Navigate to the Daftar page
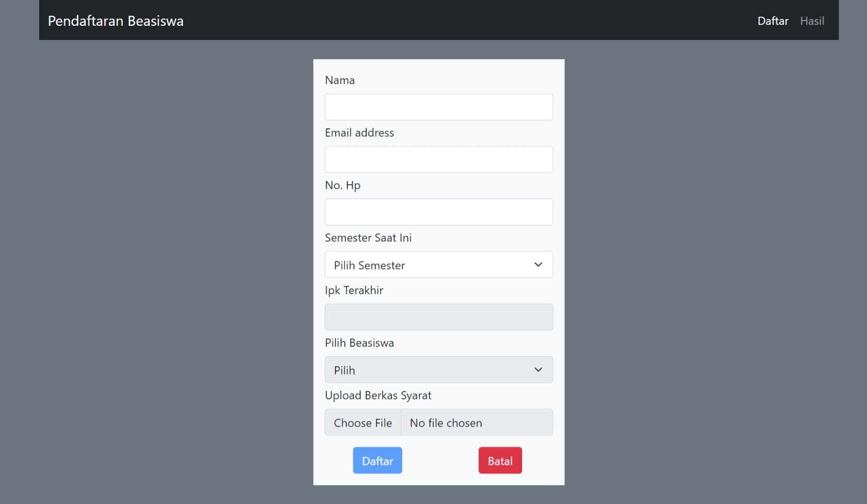 point(772,21)
